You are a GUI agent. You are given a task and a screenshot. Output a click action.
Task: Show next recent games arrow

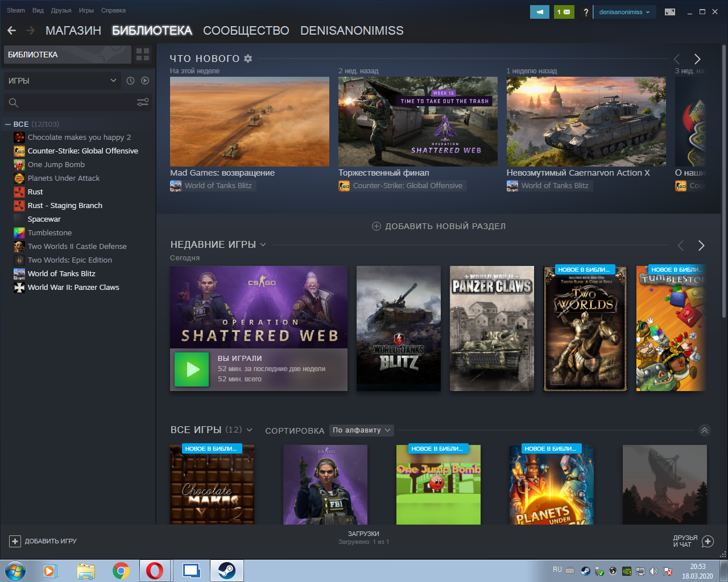(x=701, y=246)
